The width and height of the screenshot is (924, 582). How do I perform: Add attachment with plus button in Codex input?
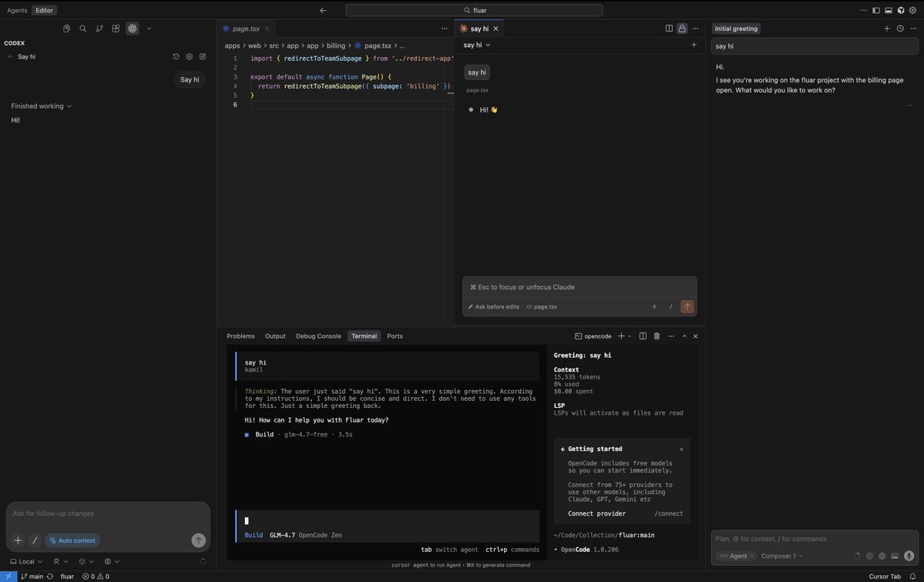click(18, 540)
